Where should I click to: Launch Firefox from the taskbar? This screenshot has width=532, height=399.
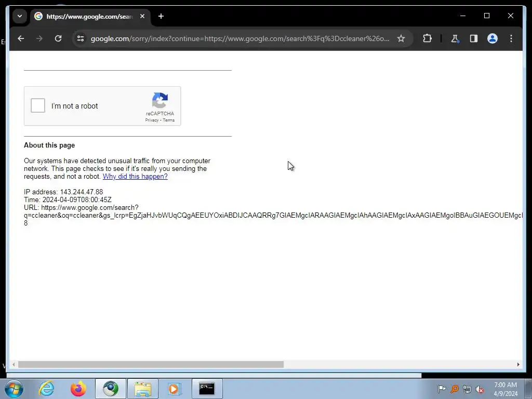pyautogui.click(x=78, y=389)
